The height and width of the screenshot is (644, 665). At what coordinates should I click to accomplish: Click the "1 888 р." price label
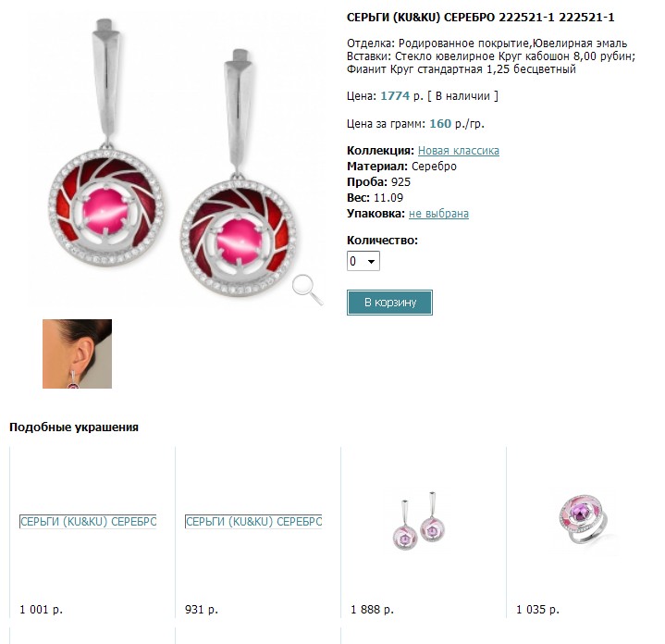pyautogui.click(x=372, y=610)
